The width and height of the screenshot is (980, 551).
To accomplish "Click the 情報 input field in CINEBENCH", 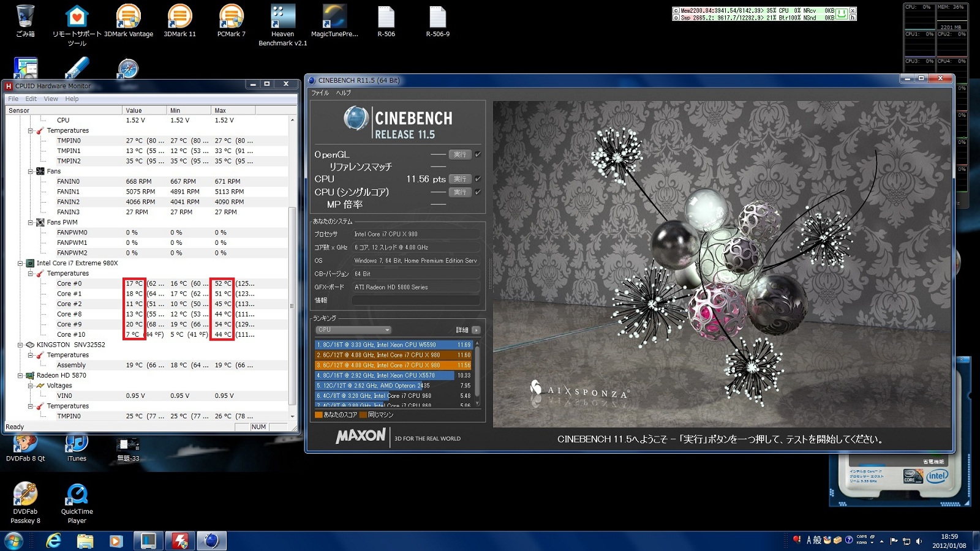I will click(417, 300).
